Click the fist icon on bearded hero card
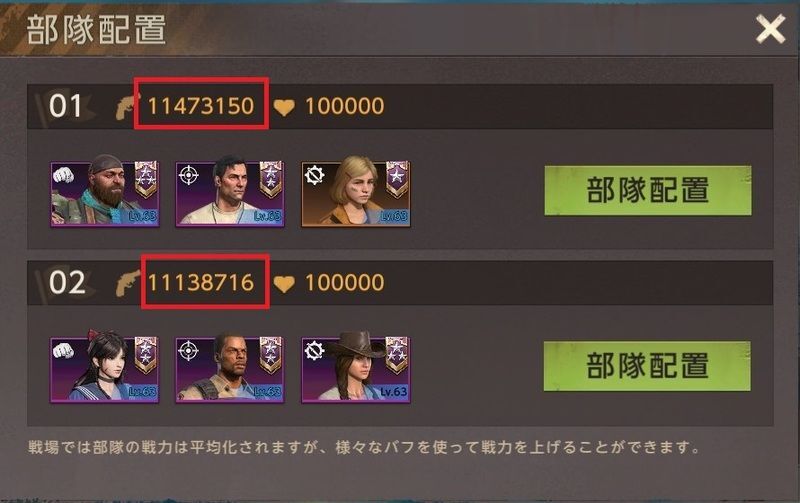 (x=63, y=175)
